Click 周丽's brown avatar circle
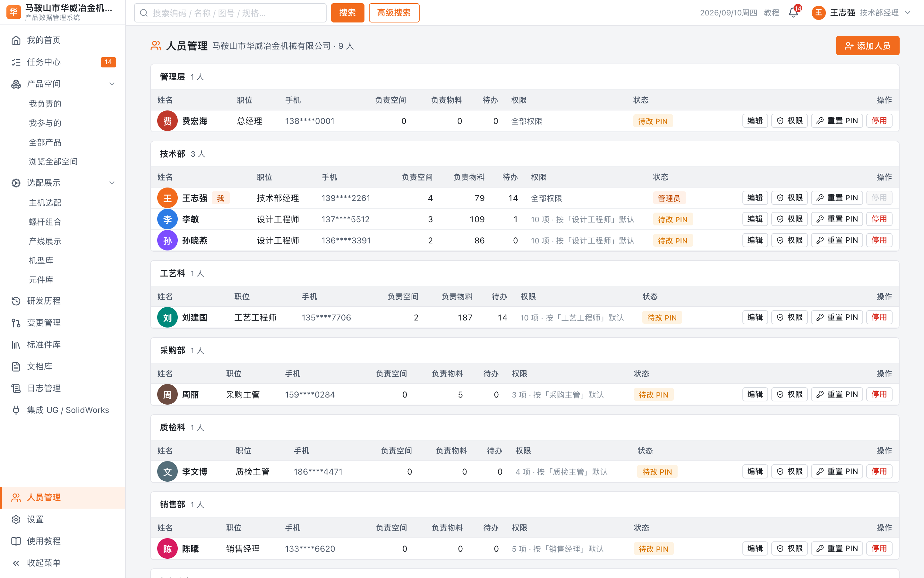The width and height of the screenshot is (924, 578). click(x=167, y=395)
